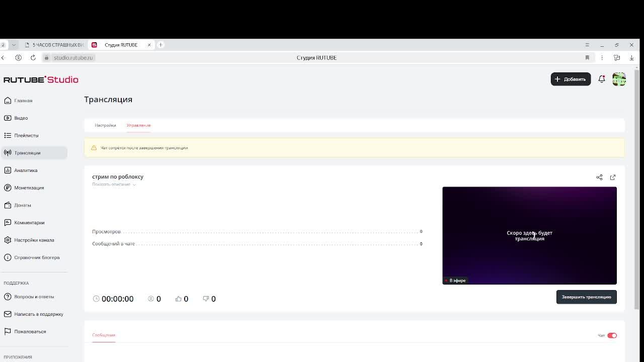Click the dislikes thumbs-down icon

point(206,299)
